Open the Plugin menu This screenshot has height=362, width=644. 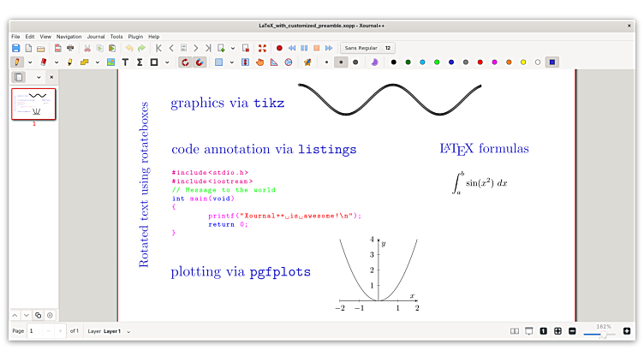click(135, 37)
